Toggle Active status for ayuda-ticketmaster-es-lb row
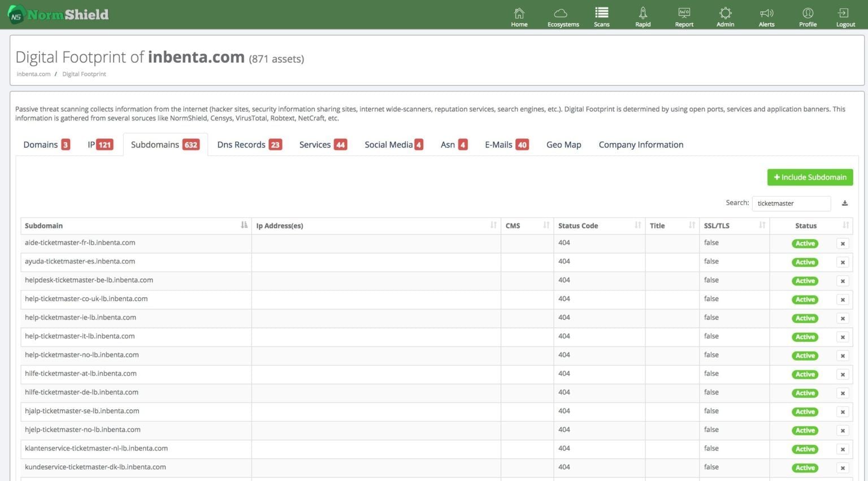Image resolution: width=868 pixels, height=481 pixels. coord(805,262)
